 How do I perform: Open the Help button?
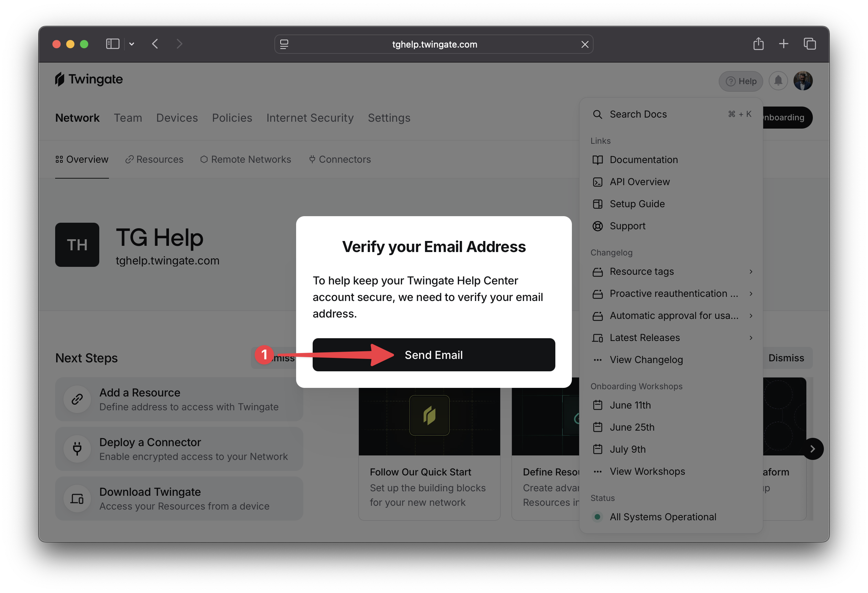[x=741, y=81]
